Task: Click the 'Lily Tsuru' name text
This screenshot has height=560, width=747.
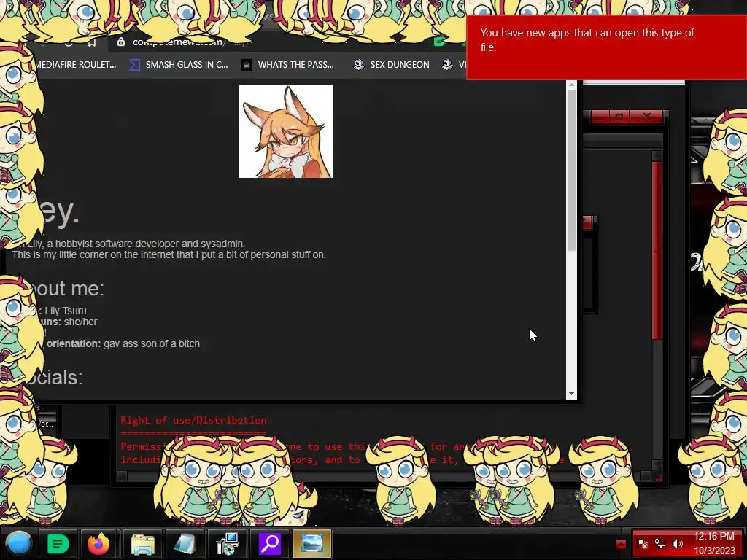Action: click(66, 311)
